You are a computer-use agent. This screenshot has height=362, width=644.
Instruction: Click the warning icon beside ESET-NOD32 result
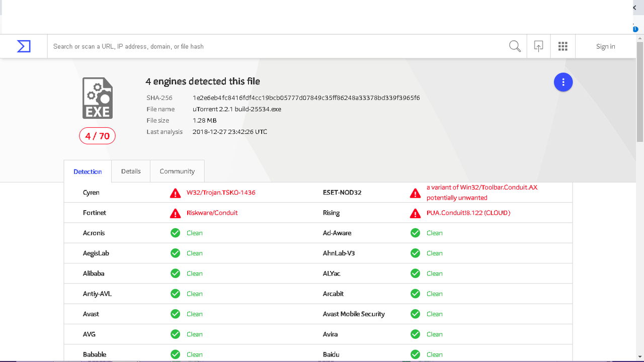coord(415,193)
